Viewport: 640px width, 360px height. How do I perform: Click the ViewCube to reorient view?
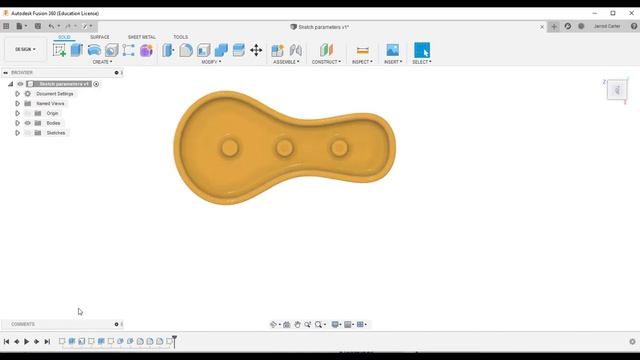pyautogui.click(x=617, y=90)
